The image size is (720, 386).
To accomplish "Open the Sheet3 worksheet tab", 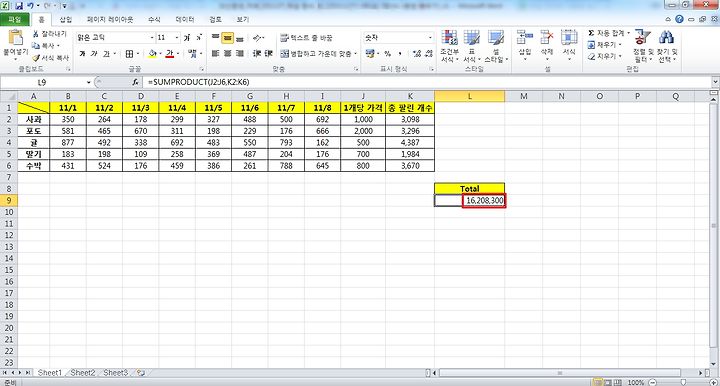I will (x=115, y=373).
